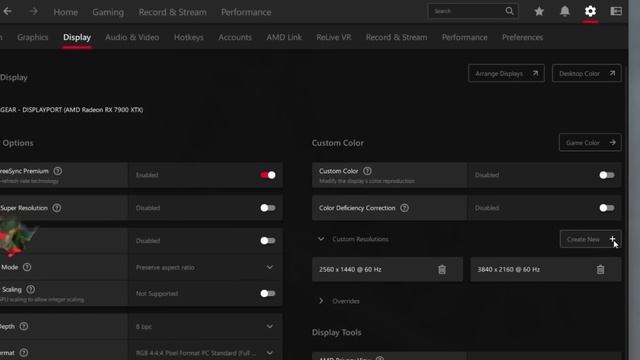Go back with the left arrow

[x=7, y=11]
